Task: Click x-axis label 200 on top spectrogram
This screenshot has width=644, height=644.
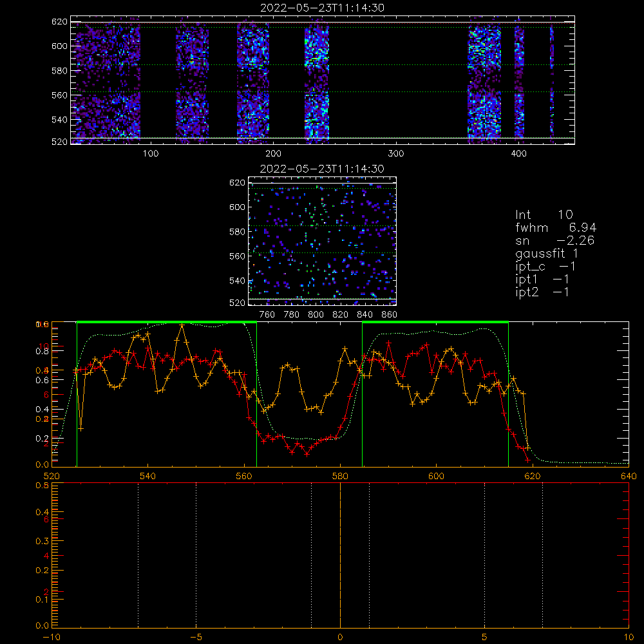Action: (x=273, y=154)
